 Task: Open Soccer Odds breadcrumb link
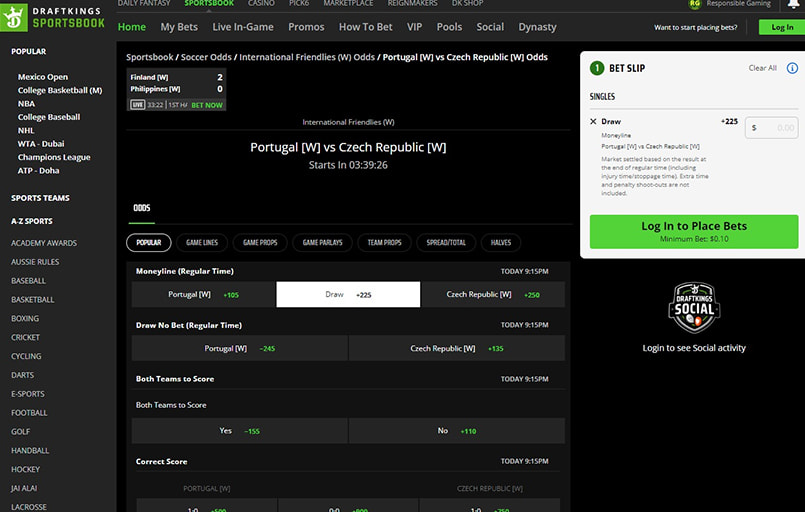tap(206, 57)
